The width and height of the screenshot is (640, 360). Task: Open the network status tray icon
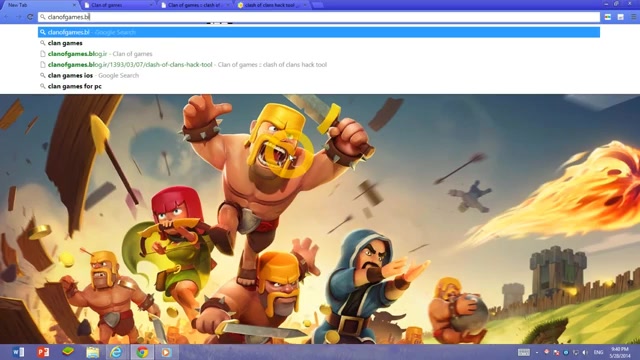click(576, 352)
